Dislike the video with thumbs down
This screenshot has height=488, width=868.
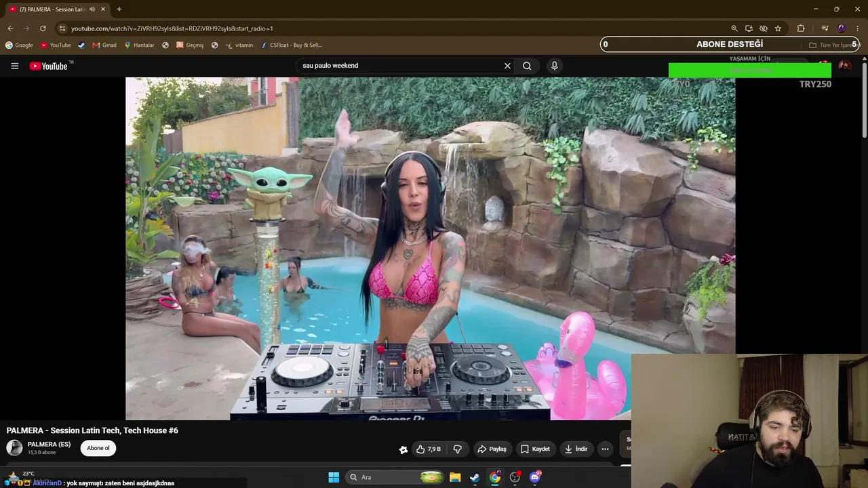click(x=458, y=449)
